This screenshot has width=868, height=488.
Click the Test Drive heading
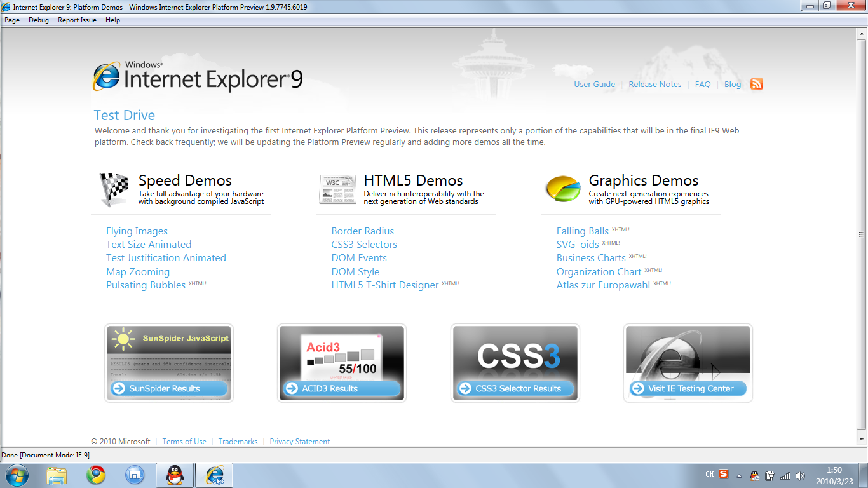[x=125, y=115]
